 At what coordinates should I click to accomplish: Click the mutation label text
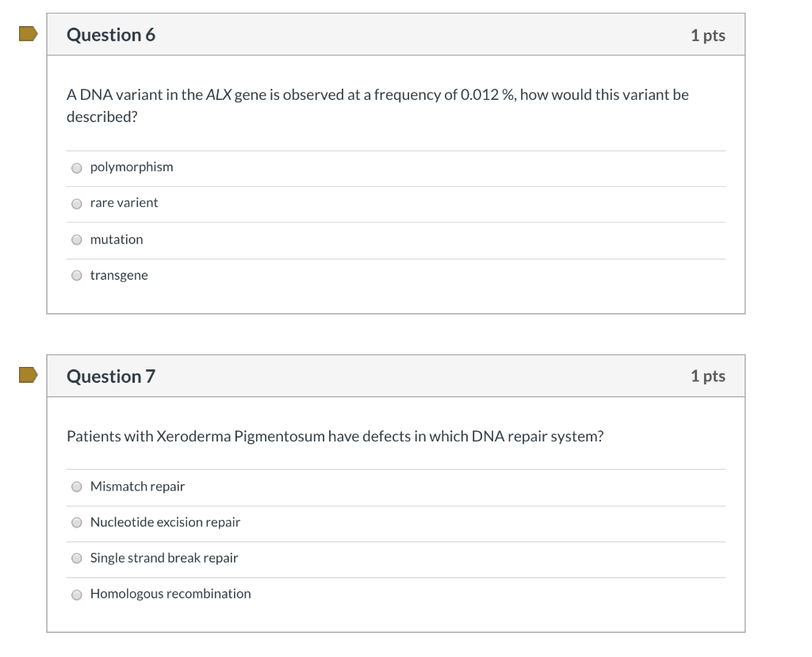(117, 239)
